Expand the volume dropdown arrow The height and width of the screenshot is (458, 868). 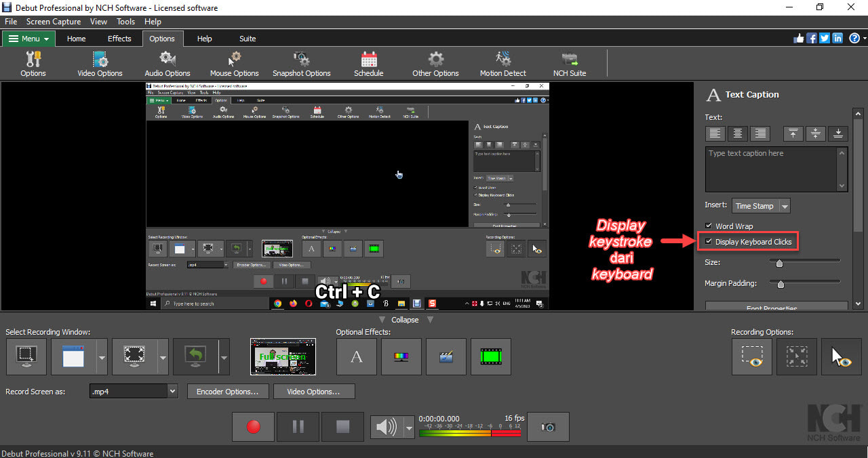pos(409,427)
